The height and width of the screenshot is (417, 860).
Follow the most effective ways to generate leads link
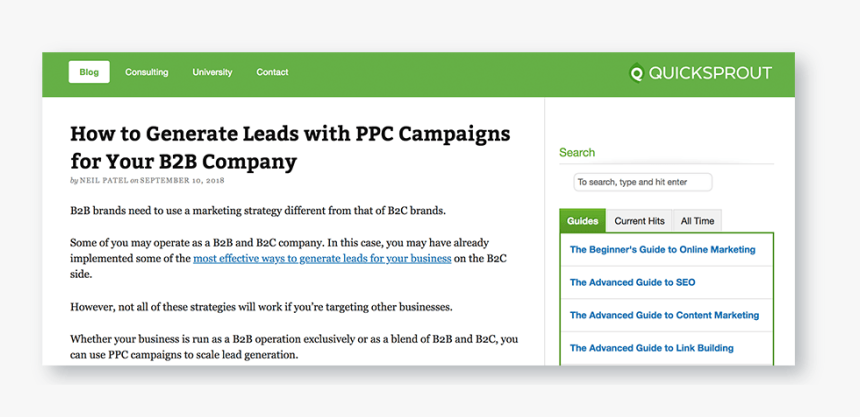[322, 258]
